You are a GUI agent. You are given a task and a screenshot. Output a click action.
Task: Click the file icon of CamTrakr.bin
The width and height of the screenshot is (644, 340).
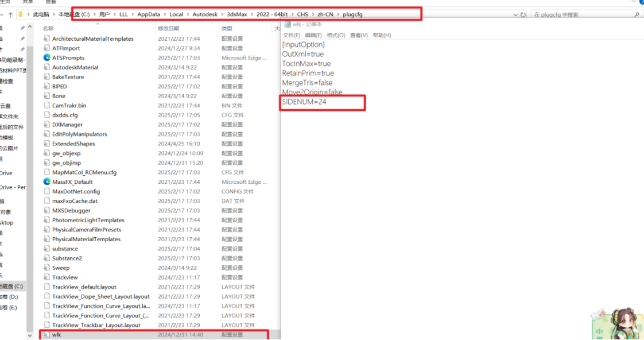point(47,105)
